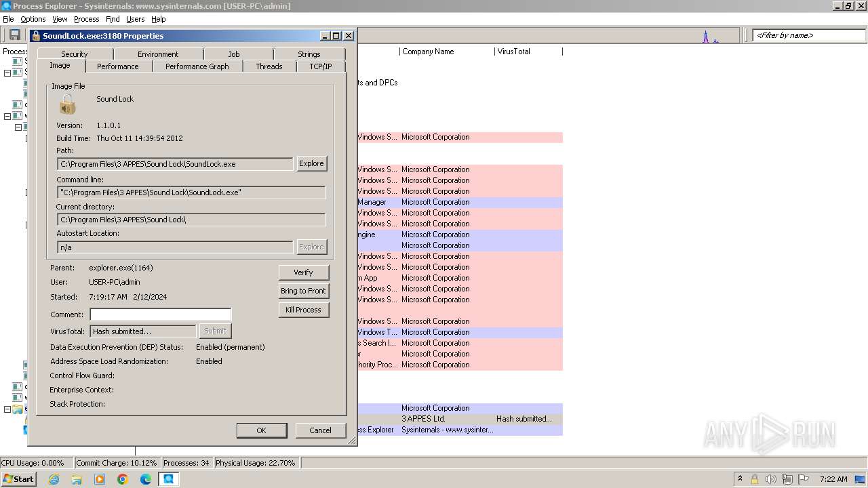Switch to the Threads tab

coord(269,66)
